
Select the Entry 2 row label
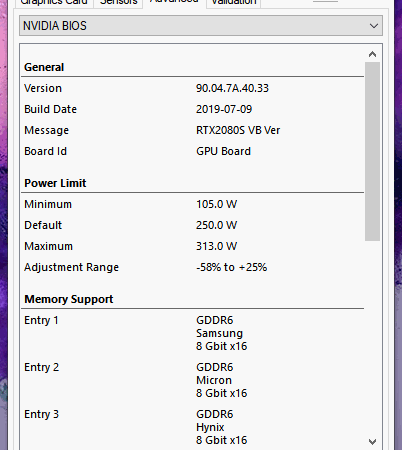(42, 367)
